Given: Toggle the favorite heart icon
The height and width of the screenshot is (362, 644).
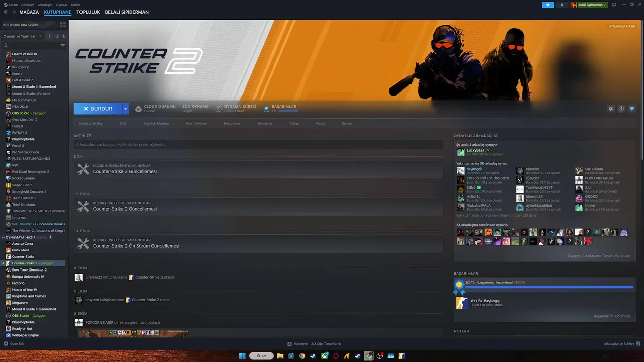Looking at the screenshot, I should 632,109.
